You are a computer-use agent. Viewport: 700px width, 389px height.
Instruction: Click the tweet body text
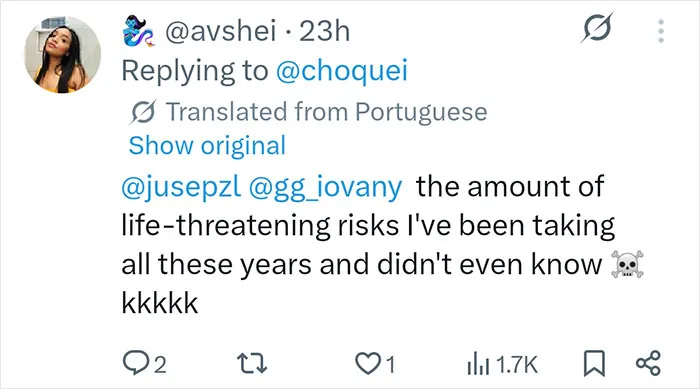tap(382, 245)
